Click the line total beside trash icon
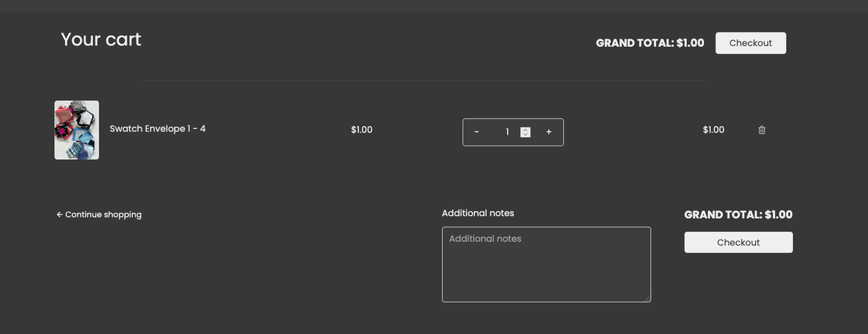 coord(713,130)
